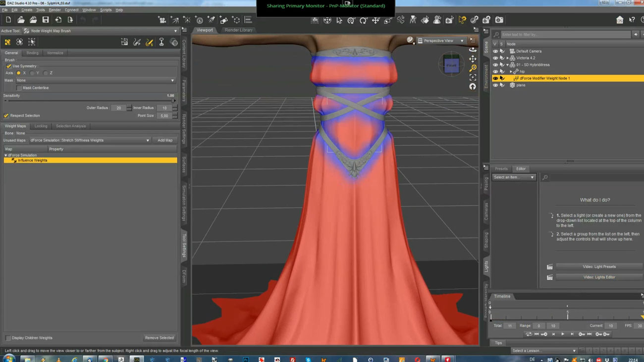Image resolution: width=644 pixels, height=362 pixels.
Task: Collapse the 01 - SD Hybriddress node
Action: coord(507,65)
